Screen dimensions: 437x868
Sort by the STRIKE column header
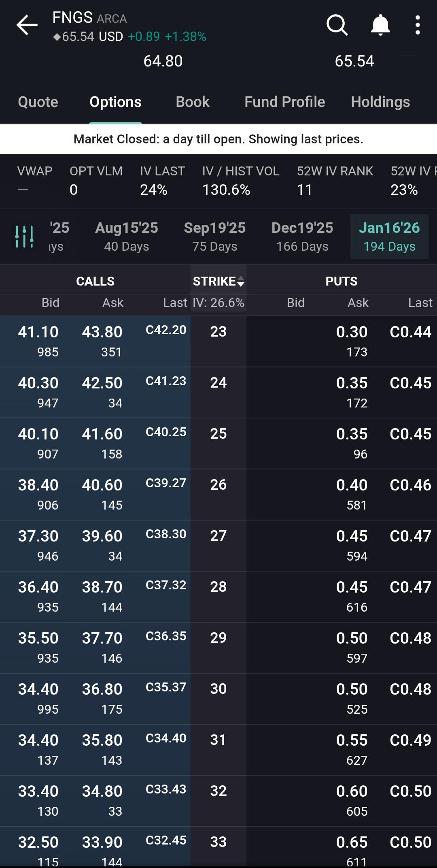(x=218, y=281)
